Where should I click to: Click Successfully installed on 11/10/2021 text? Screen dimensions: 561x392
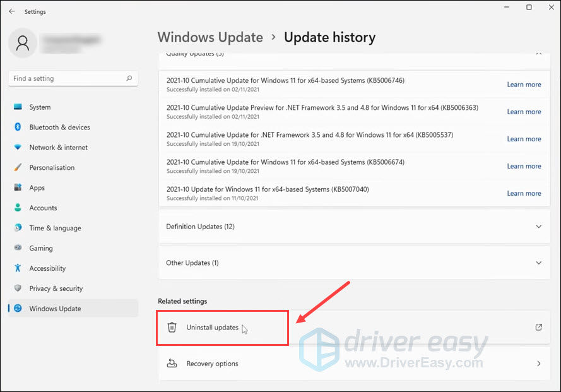[213, 198]
